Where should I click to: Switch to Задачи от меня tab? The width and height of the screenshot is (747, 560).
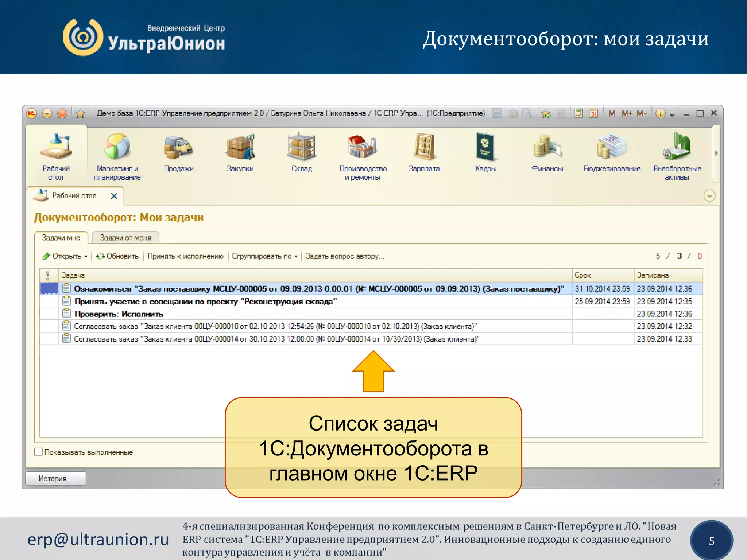(x=125, y=238)
